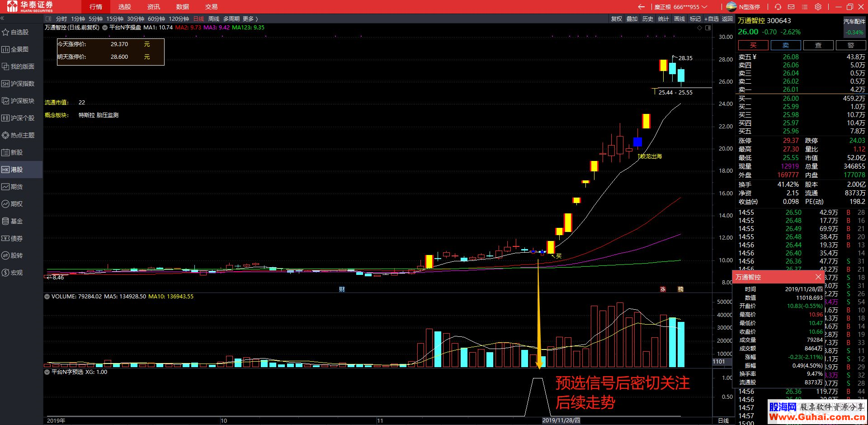868x425 pixels.
Task: Click the 查 query button
Action: 818,45
